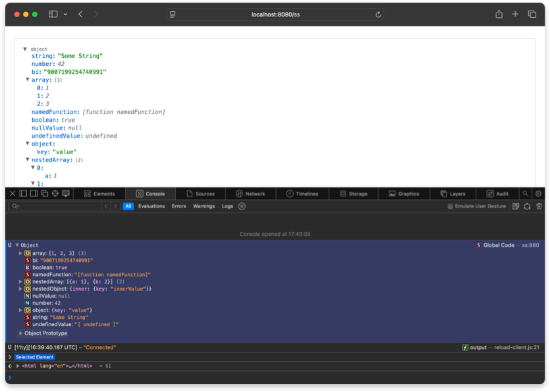550x392 pixels.
Task: Click the Selected Element label
Action: (x=35, y=357)
